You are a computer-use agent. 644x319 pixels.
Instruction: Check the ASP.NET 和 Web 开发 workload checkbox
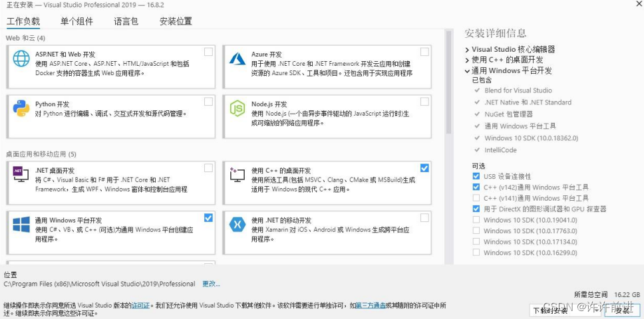209,52
